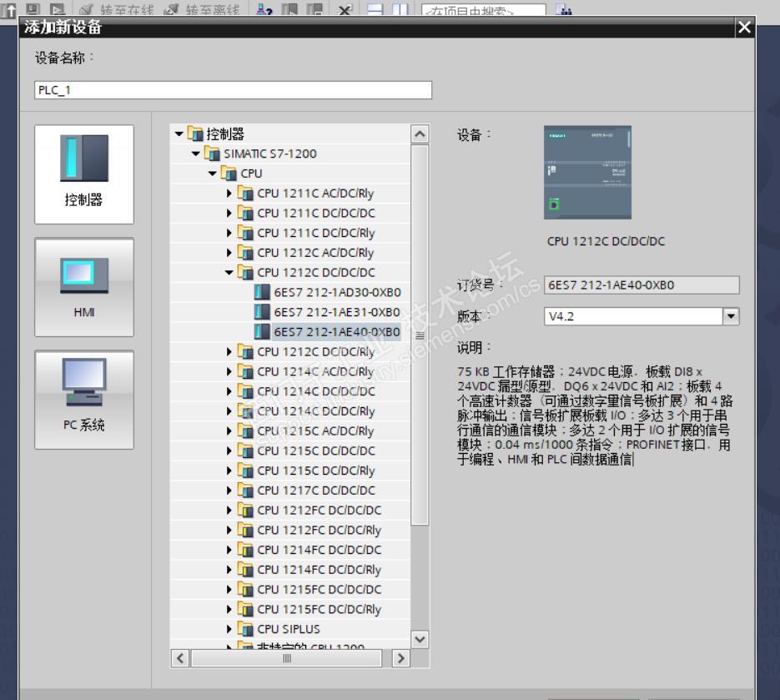
Task: Click folder icon of CPU 1212FC DC/DC/Rly
Action: tap(245, 530)
